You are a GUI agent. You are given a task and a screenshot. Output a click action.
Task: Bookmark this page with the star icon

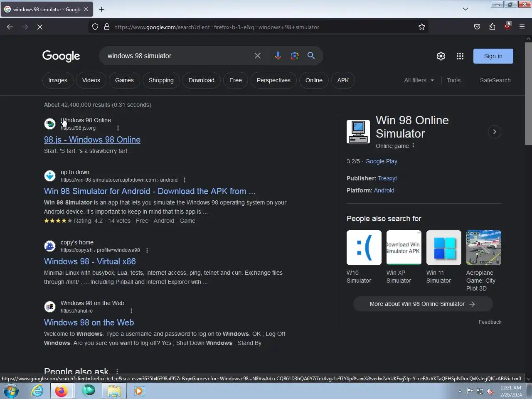coord(422,27)
